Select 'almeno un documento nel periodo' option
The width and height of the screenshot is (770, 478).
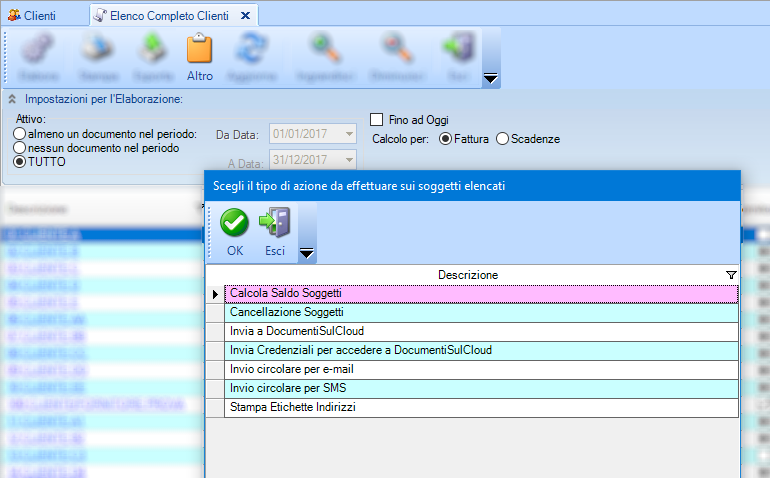click(x=19, y=134)
